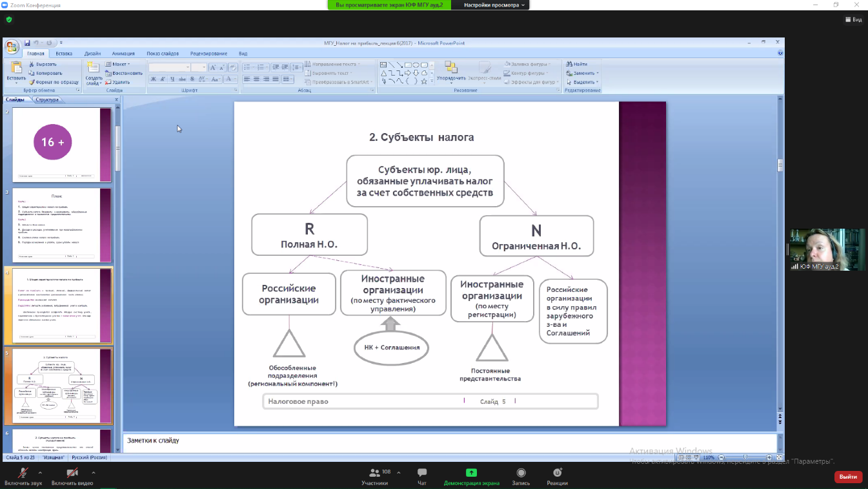The image size is (868, 489).
Task: Click the Заменить replace button
Action: tap(582, 73)
